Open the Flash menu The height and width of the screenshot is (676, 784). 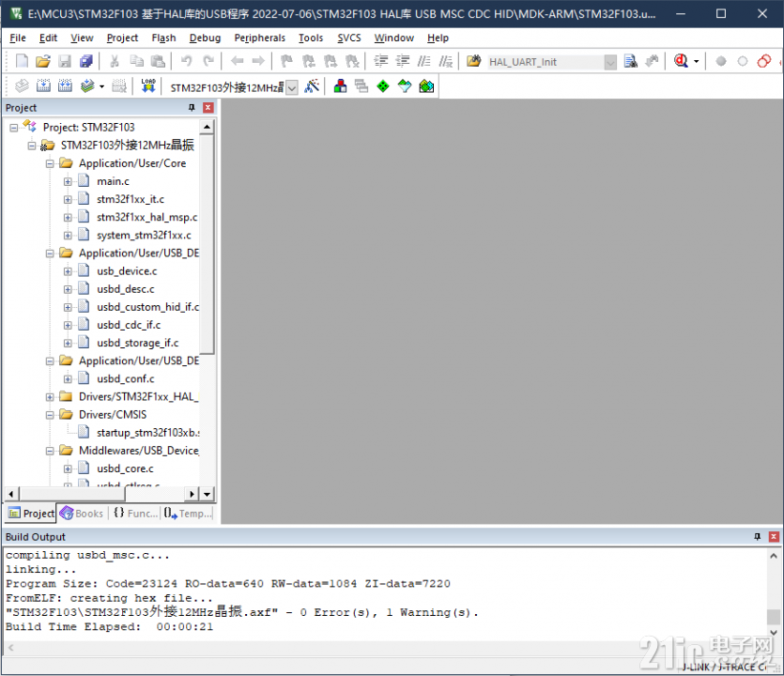(x=163, y=38)
